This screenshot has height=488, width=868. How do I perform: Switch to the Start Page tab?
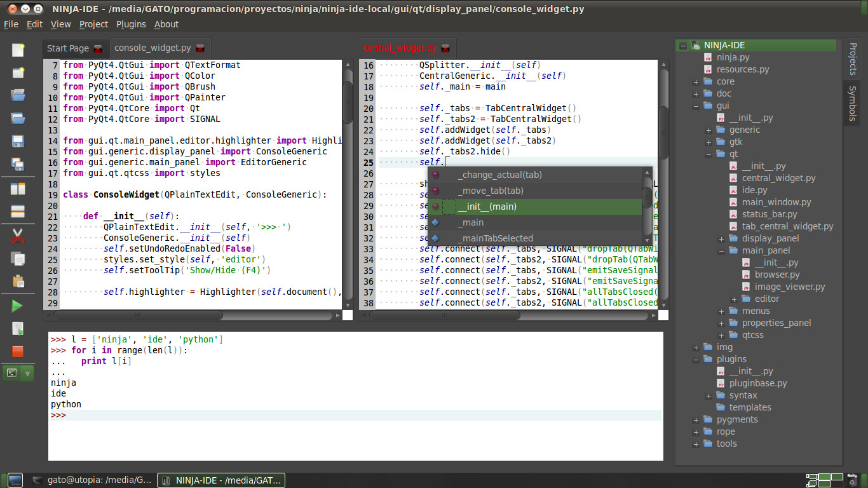(x=68, y=48)
